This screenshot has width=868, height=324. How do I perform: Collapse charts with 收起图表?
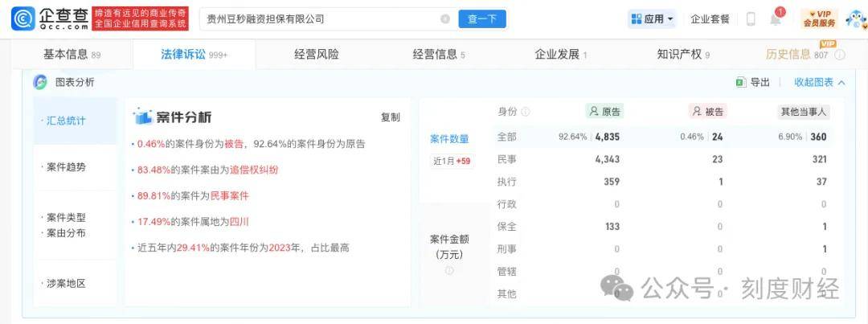[x=820, y=82]
